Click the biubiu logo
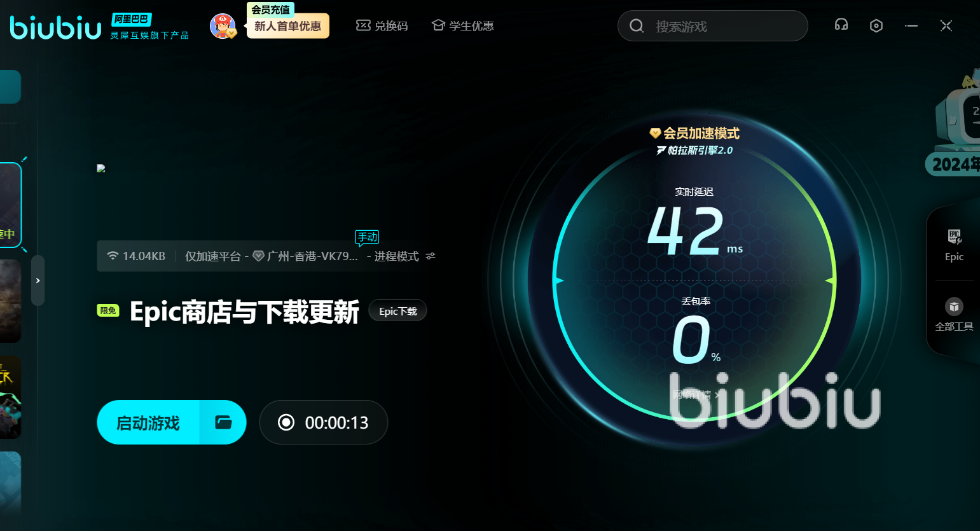This screenshot has height=531, width=980. (56, 27)
